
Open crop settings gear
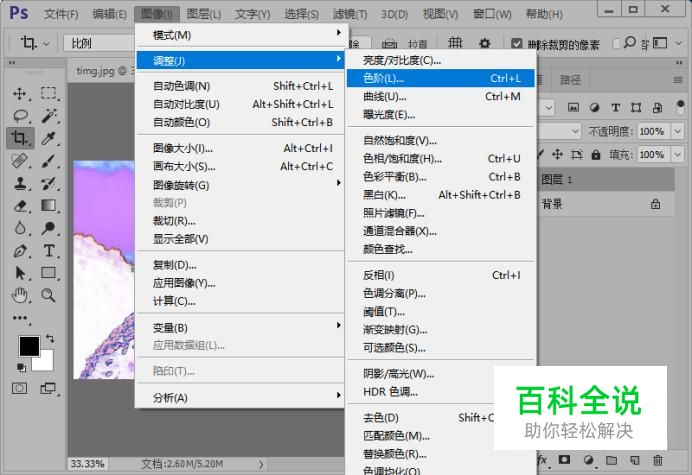(485, 43)
